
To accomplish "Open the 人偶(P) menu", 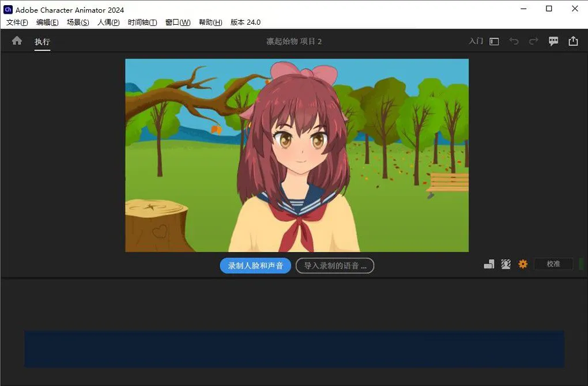I will [x=108, y=22].
